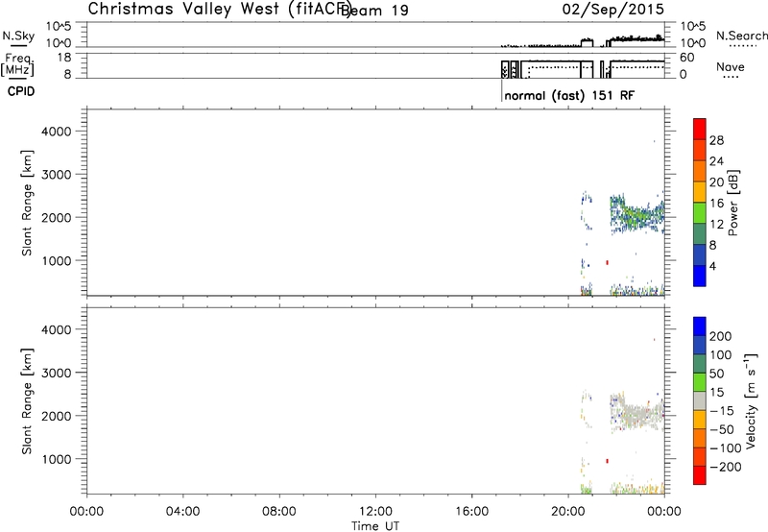This screenshot has width=768, height=532.
Task: Click the 'Power [dB]' color bar title
Action: coord(732,203)
